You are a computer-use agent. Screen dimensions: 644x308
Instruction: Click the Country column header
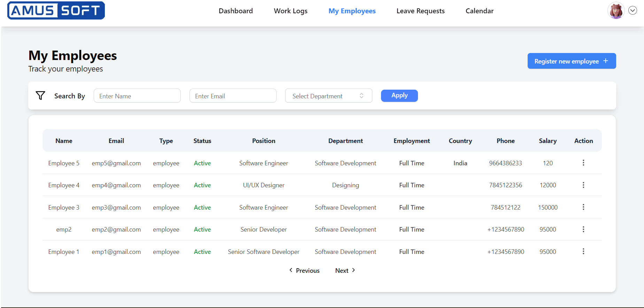(x=460, y=141)
